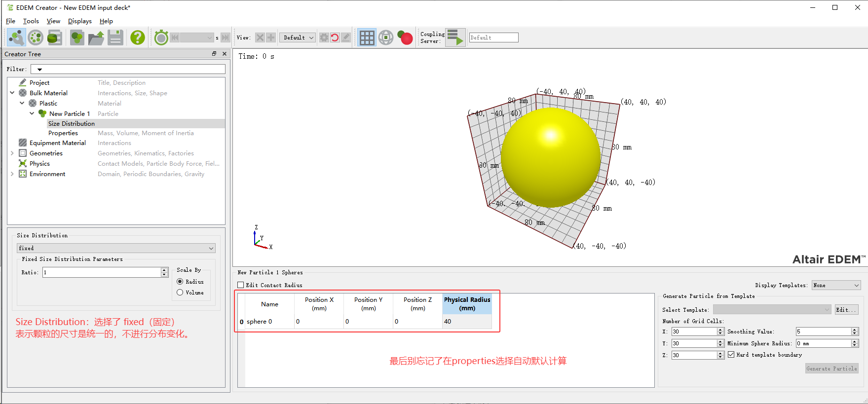
Task: Click the Edit... template button
Action: click(846, 310)
